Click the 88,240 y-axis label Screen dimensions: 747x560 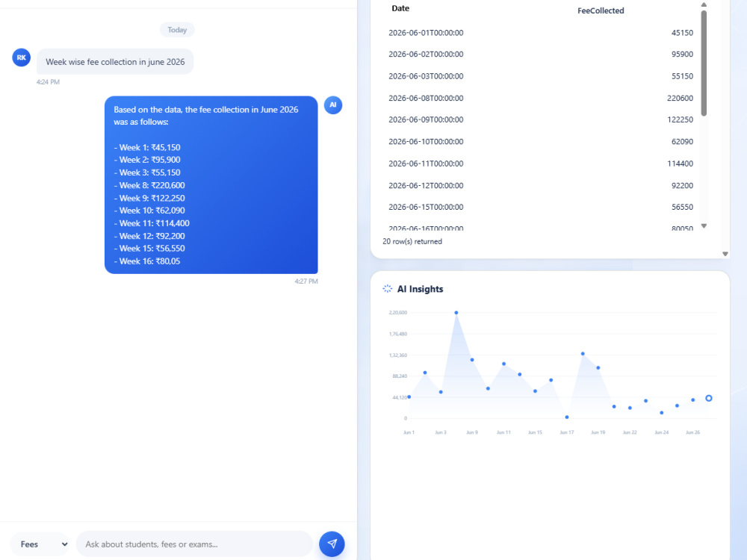tap(400, 376)
